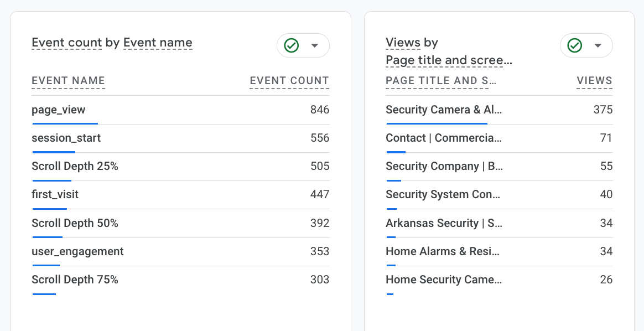Click green checkmark icon on Event count card

[292, 45]
